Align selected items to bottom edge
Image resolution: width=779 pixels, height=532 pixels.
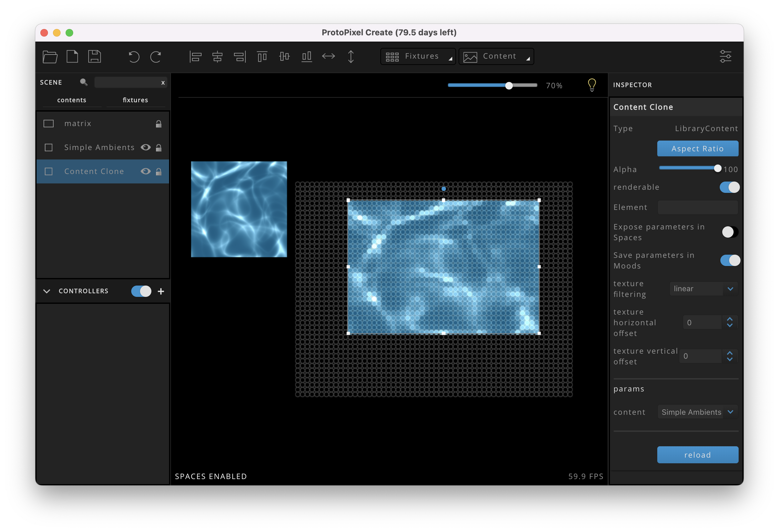(306, 57)
